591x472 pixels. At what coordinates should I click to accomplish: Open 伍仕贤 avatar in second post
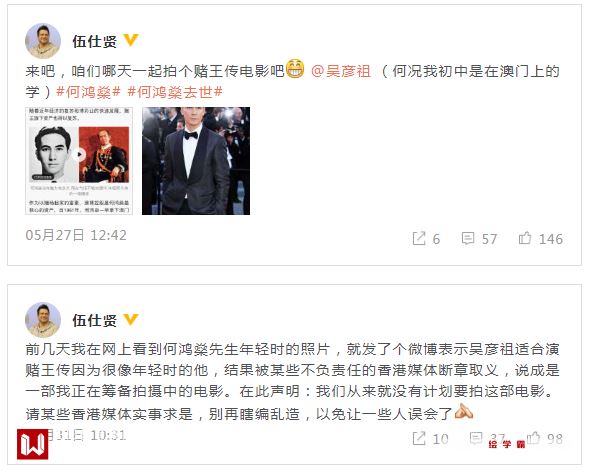pos(43,320)
